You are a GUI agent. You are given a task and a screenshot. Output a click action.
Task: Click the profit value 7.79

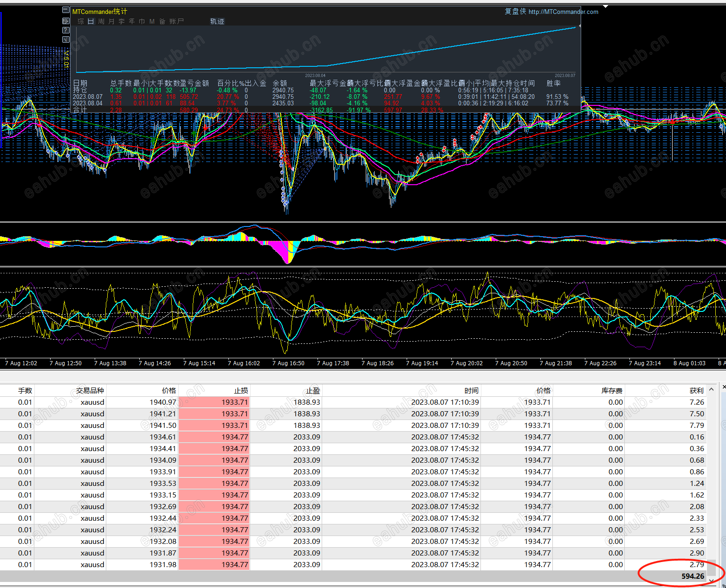click(697, 426)
